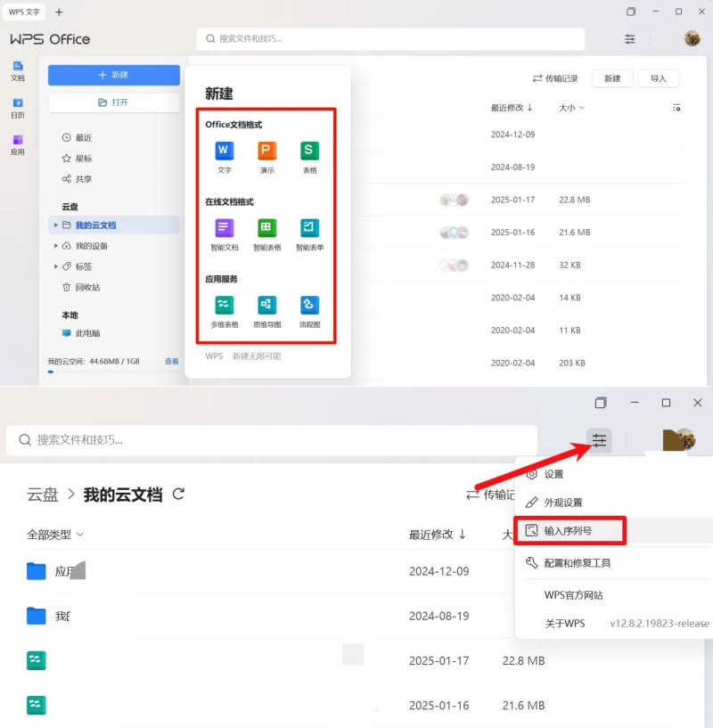
Task: Open the global settings slider icon
Action: tap(599, 439)
